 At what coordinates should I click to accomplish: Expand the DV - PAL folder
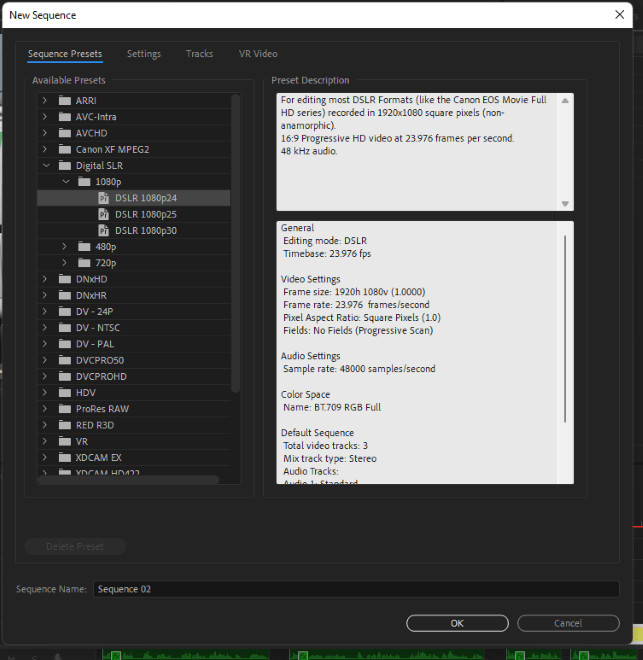click(45, 344)
